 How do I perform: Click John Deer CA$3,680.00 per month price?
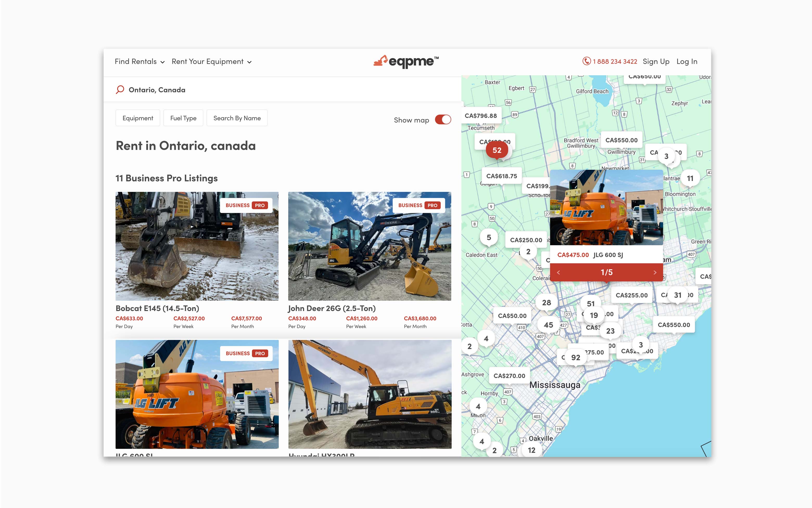(420, 318)
